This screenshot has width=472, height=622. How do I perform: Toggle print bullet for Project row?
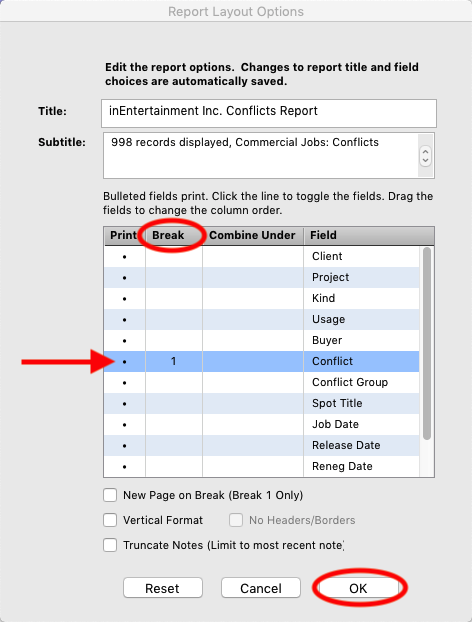click(x=125, y=278)
